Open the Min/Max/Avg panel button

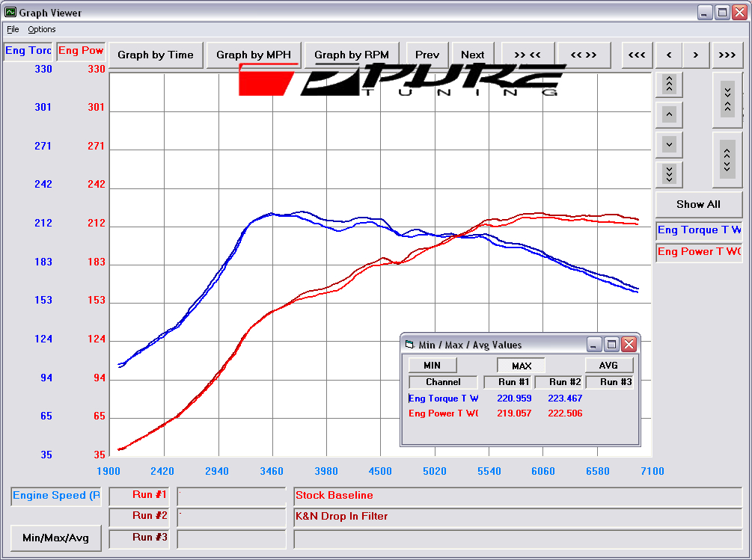[55, 538]
